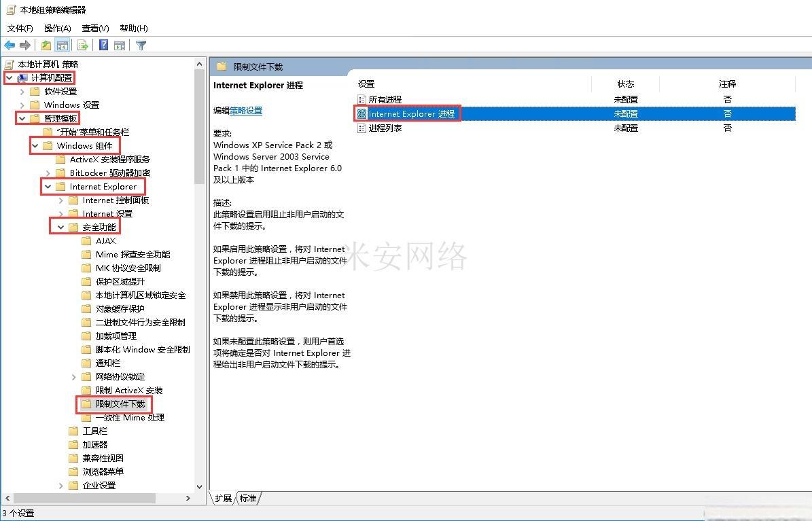Select Mime 探查安全功能 folder
The image size is (812, 521).
pyautogui.click(x=133, y=254)
